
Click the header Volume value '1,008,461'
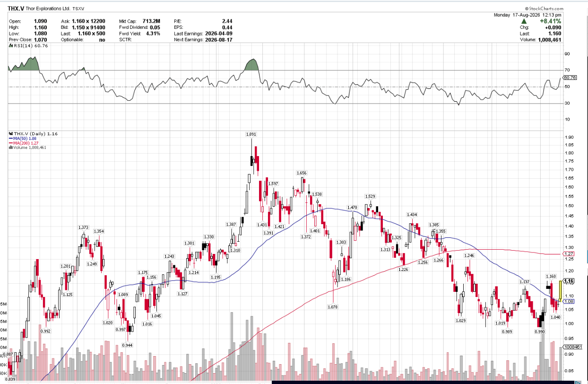(x=550, y=40)
